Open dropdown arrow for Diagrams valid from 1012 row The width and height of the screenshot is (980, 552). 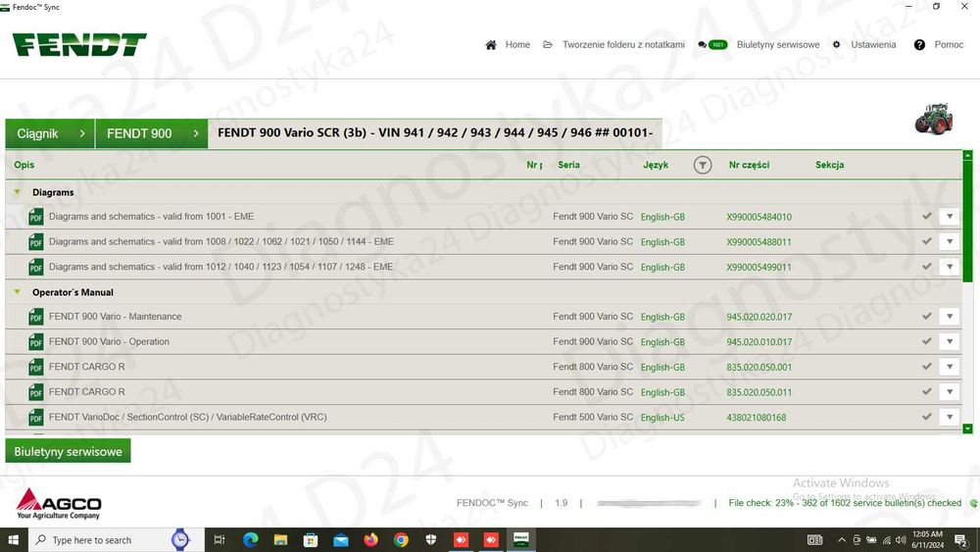point(950,267)
